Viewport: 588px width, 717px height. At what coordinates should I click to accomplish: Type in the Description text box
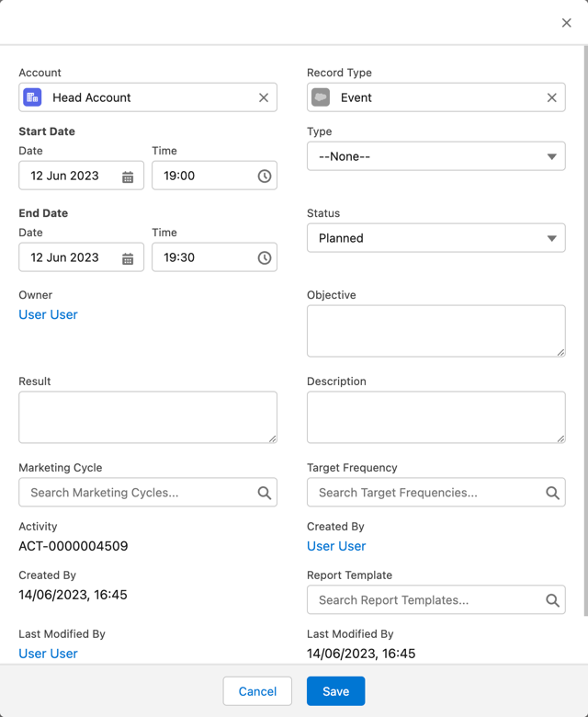pos(435,416)
